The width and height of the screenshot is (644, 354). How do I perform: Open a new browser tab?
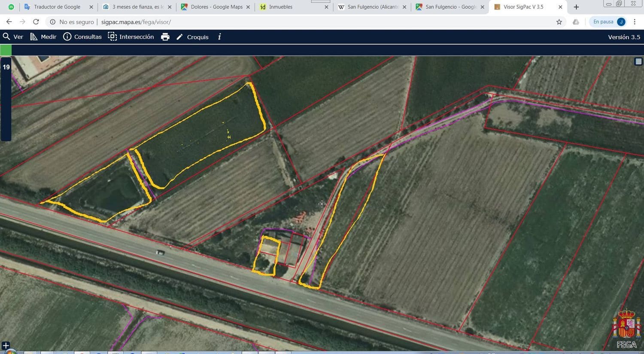point(576,7)
